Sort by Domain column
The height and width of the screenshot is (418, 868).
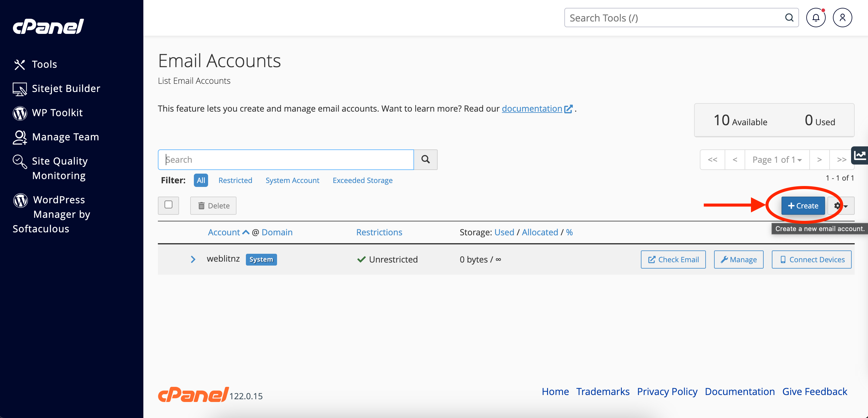click(277, 232)
